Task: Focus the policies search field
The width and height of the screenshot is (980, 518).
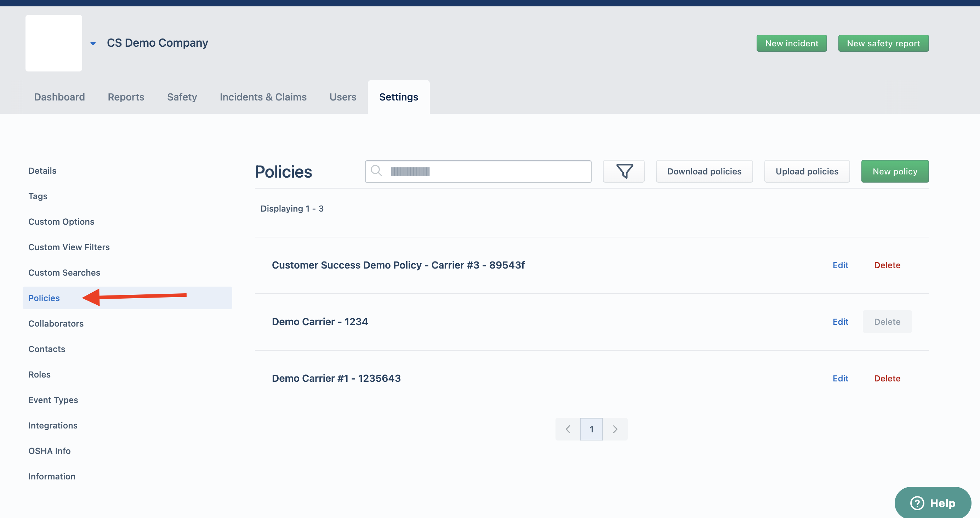Action: 478,172
